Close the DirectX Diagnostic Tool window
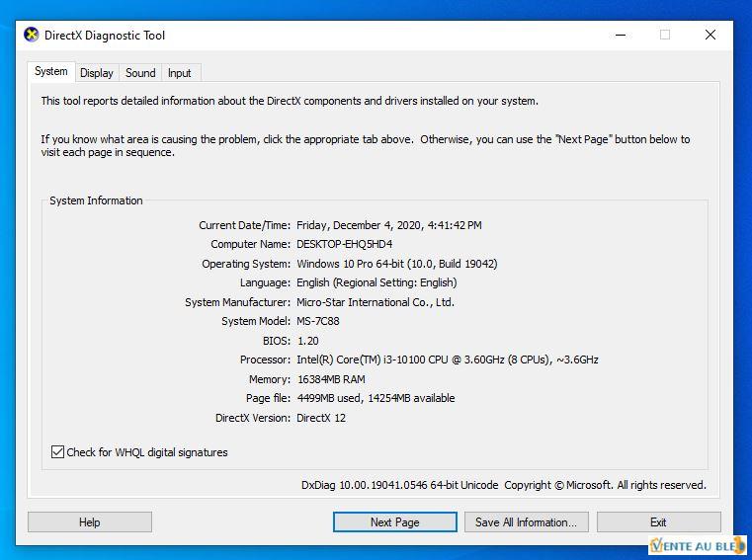This screenshot has height=560, width=752. point(710,35)
